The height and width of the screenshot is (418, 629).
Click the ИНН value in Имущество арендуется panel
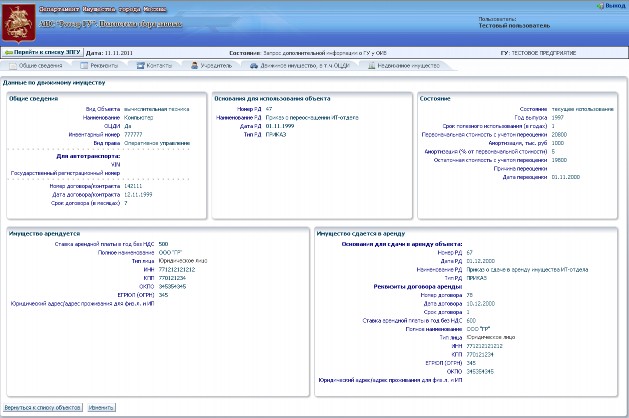tap(177, 270)
